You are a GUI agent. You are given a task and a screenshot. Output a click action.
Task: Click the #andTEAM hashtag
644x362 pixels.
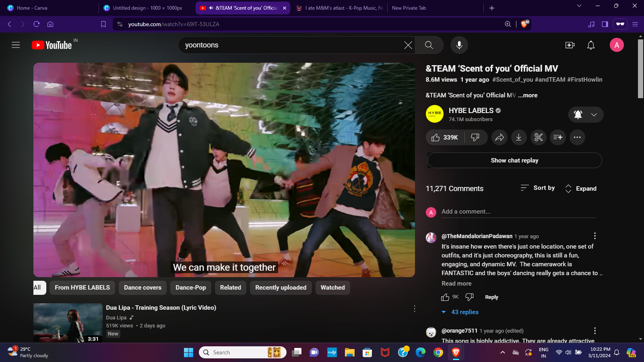550,80
